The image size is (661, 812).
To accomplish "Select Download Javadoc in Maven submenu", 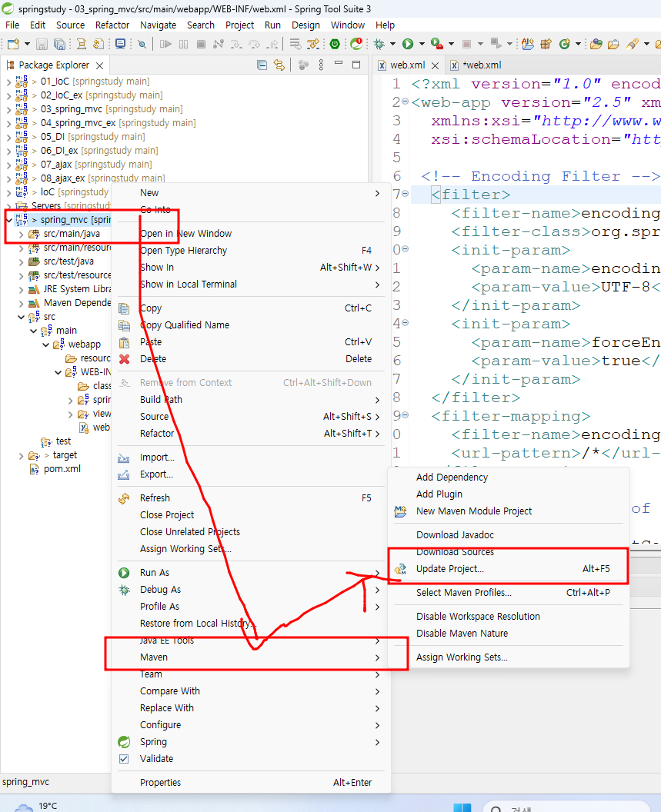I will click(508, 535).
